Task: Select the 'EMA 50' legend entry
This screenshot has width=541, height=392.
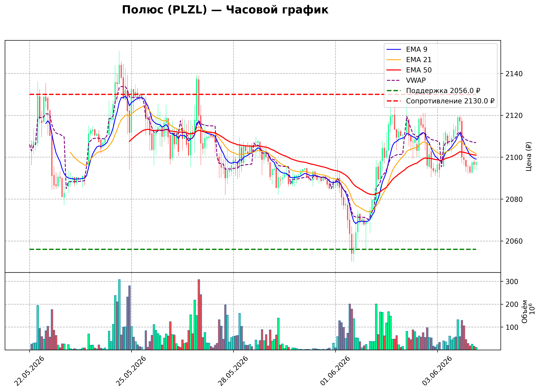Action: (419, 70)
